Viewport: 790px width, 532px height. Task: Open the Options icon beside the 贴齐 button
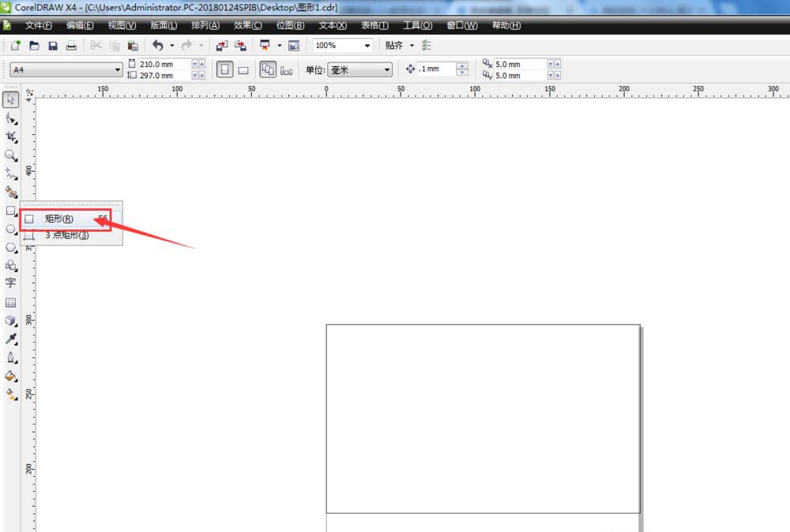pos(427,45)
